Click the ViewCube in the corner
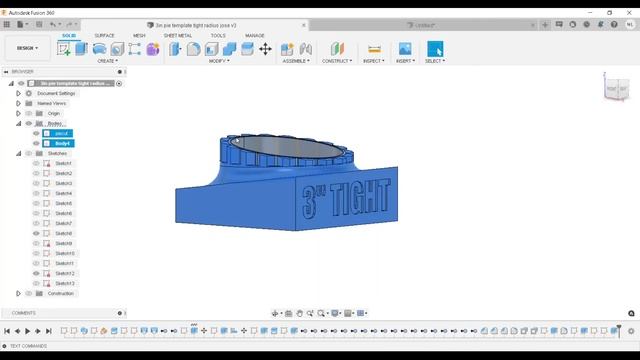The height and width of the screenshot is (360, 640). pyautogui.click(x=617, y=89)
